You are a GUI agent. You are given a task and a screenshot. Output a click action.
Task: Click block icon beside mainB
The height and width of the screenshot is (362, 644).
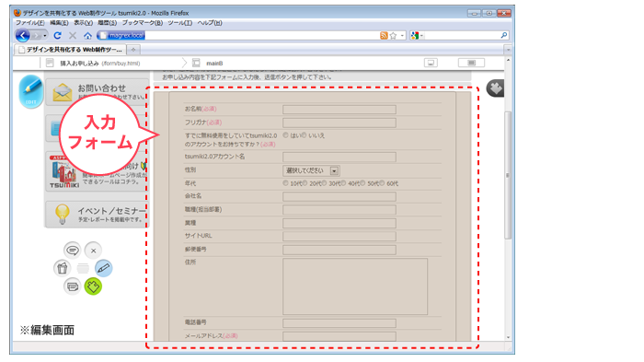(196, 63)
